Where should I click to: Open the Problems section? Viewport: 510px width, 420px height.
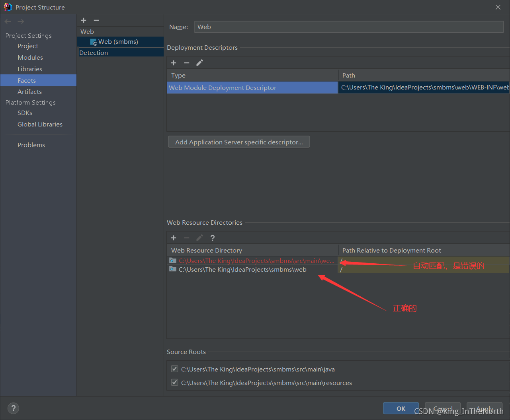(x=31, y=145)
